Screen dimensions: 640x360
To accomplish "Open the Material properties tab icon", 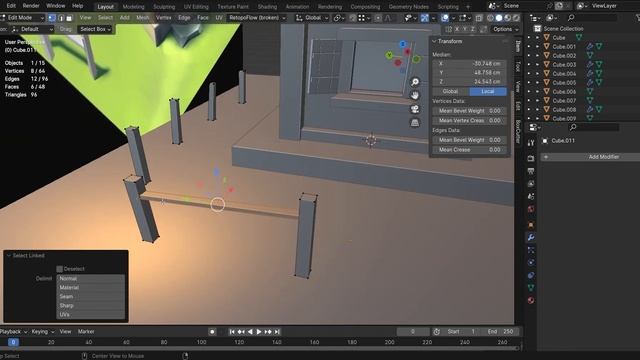I will [x=531, y=301].
